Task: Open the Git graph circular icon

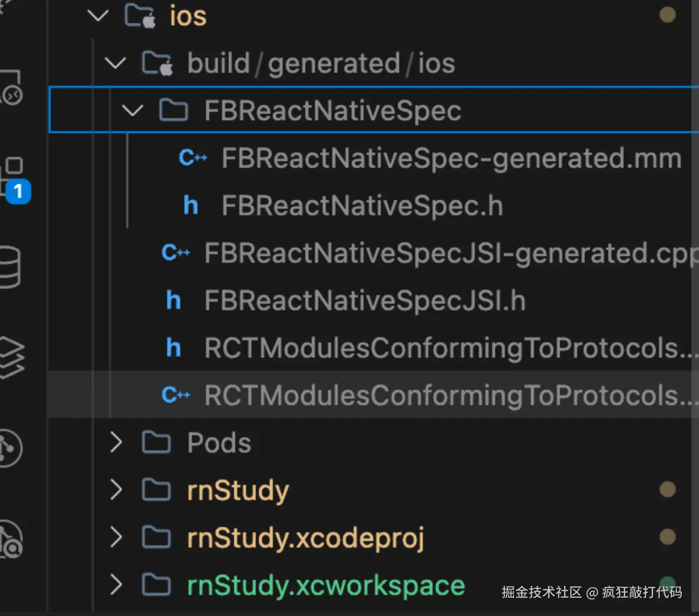Action: [x=10, y=447]
